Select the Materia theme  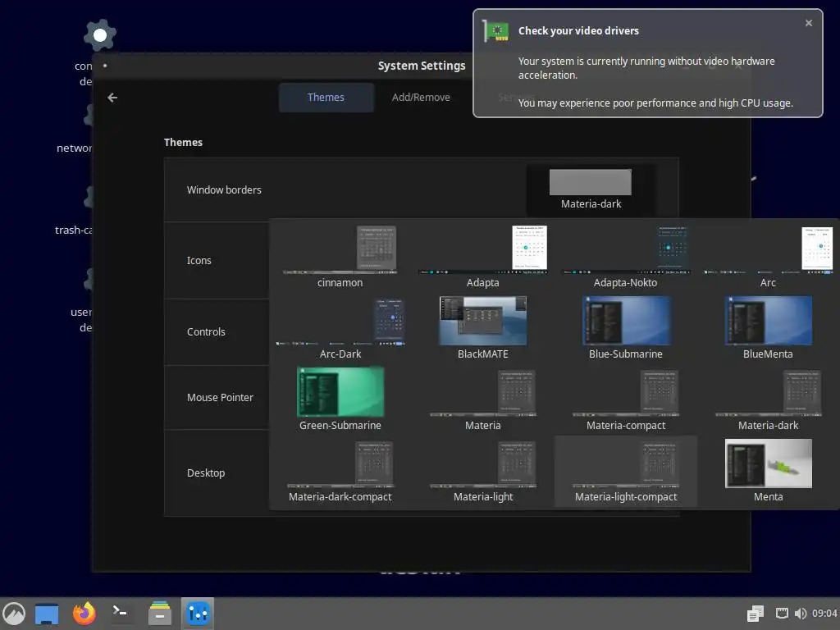click(482, 399)
